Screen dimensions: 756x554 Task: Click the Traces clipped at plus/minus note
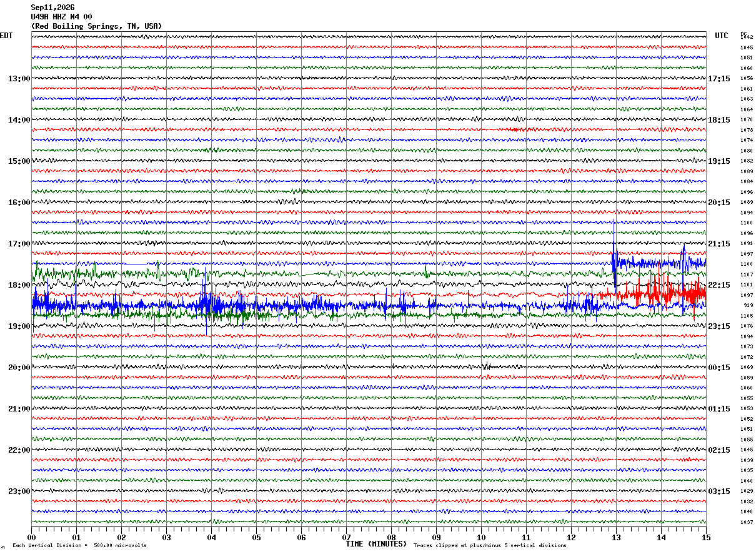pyautogui.click(x=490, y=546)
